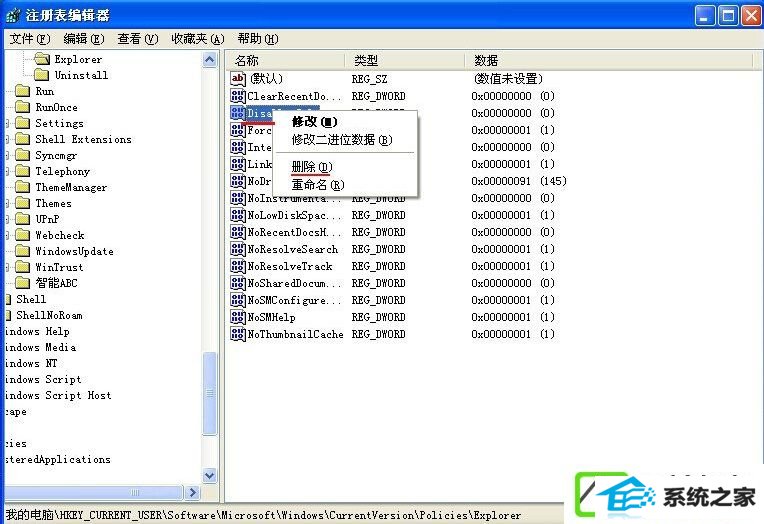The width and height of the screenshot is (764, 524).
Task: Click the NoSMConfigure... DWORD icon
Action: click(238, 300)
